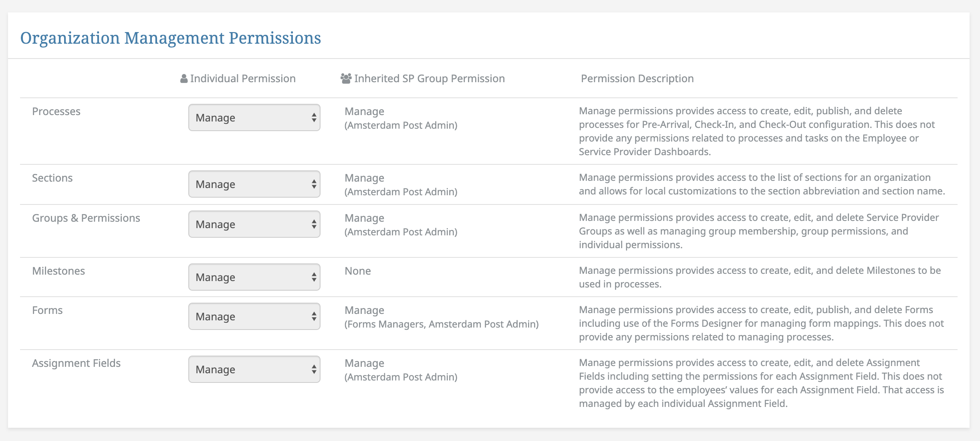Click '(Amsterdam Post Admin)' in Sections row
This screenshot has height=441, width=980.
coord(401,192)
